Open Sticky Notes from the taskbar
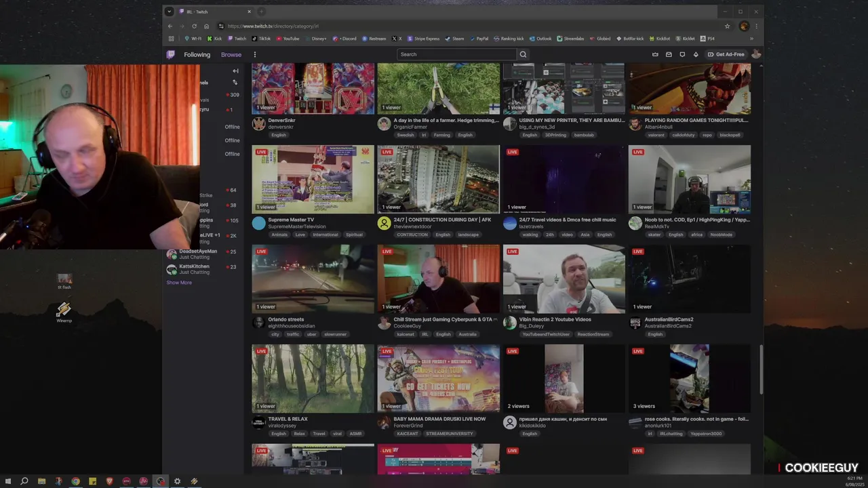Screen dimensions: 868x488 pyautogui.click(x=92, y=481)
